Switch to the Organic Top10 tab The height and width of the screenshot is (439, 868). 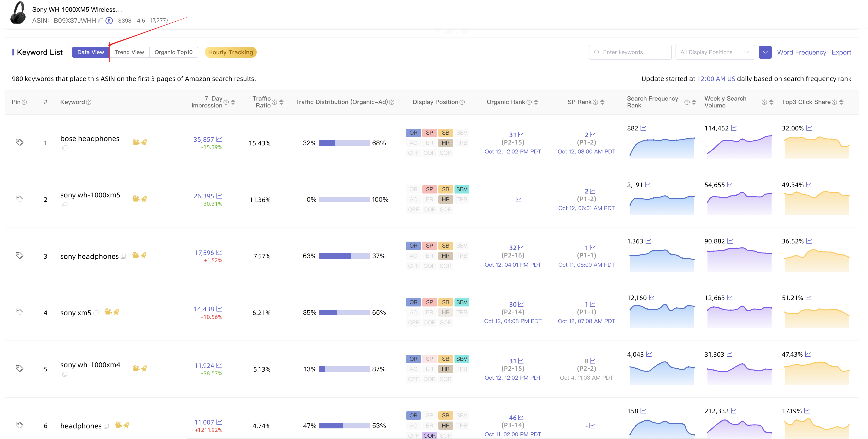(x=174, y=52)
